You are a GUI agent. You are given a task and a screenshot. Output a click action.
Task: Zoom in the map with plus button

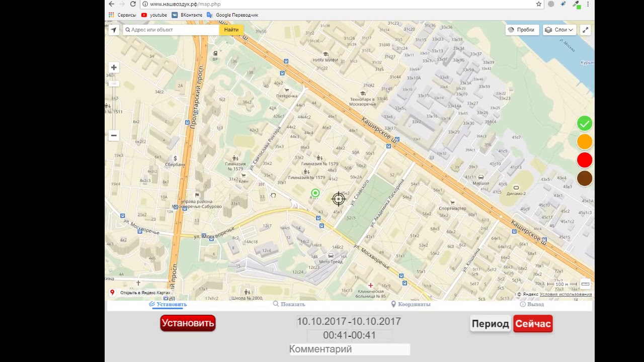[114, 67]
